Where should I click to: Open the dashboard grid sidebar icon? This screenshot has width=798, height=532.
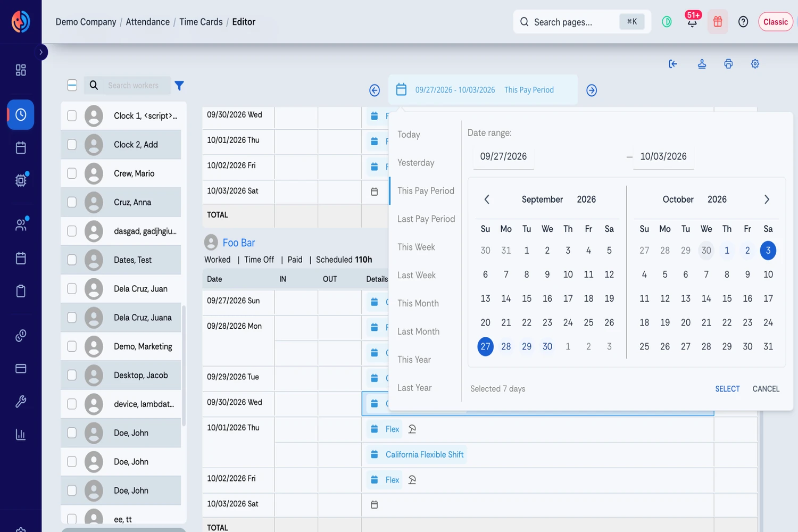(x=21, y=70)
